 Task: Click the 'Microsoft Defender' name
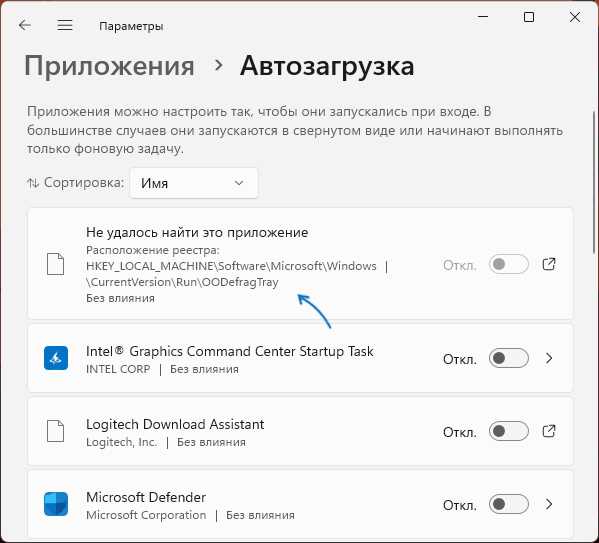[x=146, y=497]
